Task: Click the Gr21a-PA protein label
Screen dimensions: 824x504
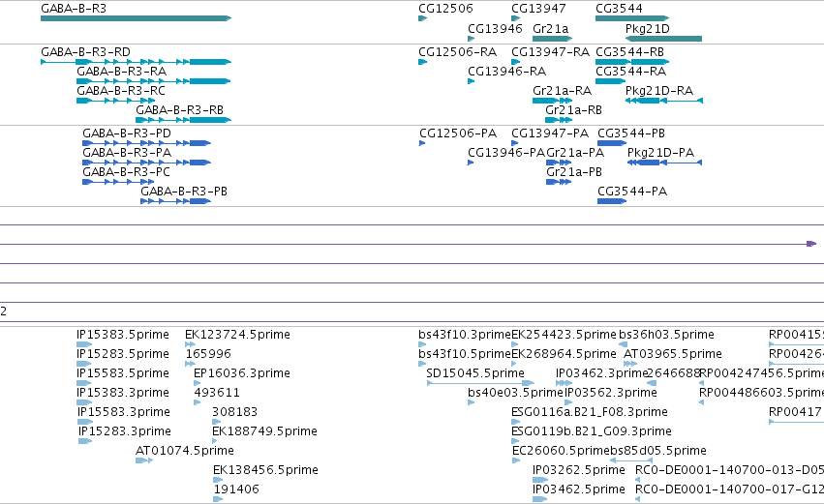Action: pos(575,153)
